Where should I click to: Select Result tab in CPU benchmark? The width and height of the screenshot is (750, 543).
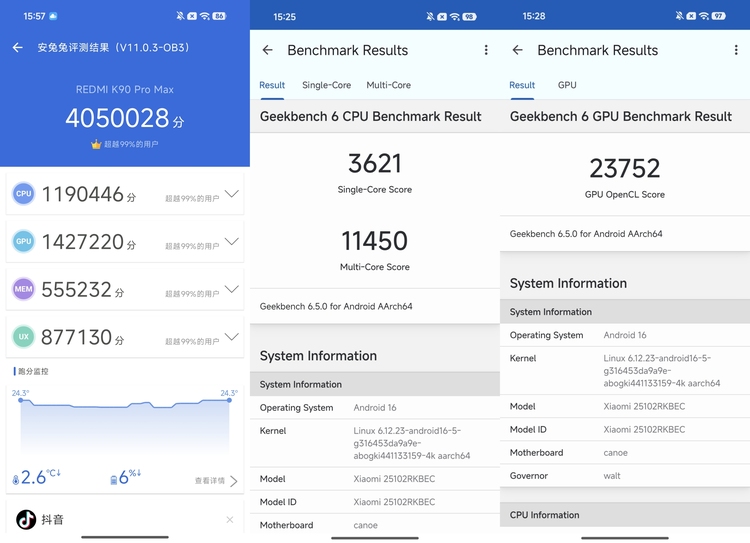click(272, 85)
